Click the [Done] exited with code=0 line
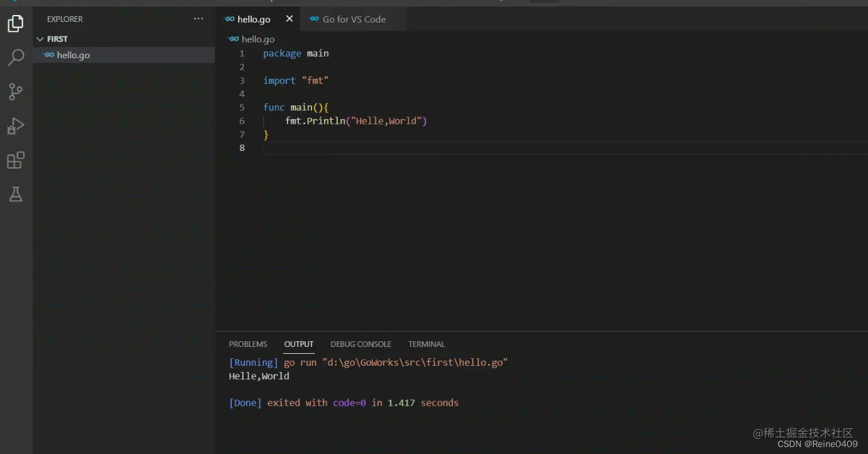 343,403
